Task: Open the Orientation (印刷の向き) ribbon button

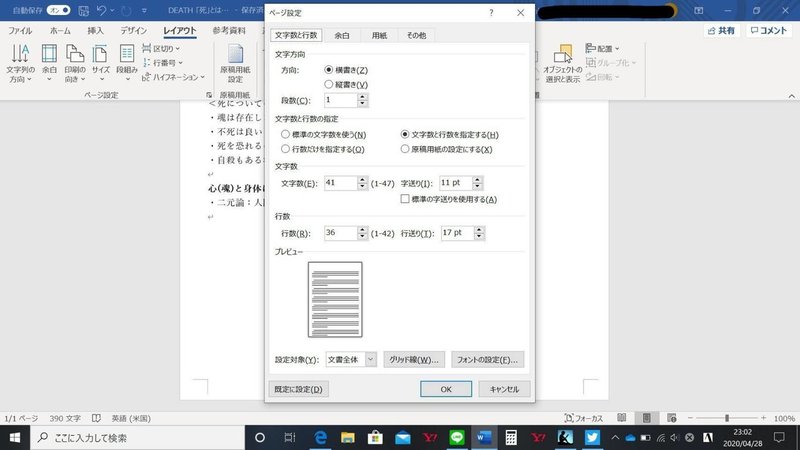Action: [75, 64]
